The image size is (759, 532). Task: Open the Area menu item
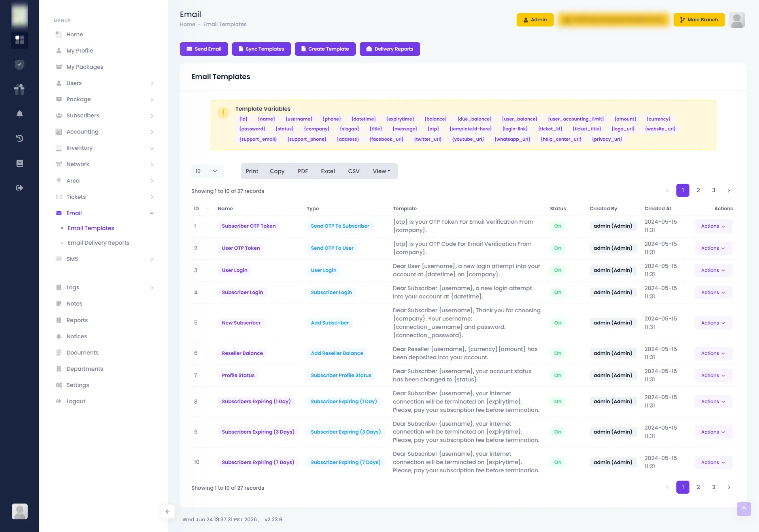104,181
